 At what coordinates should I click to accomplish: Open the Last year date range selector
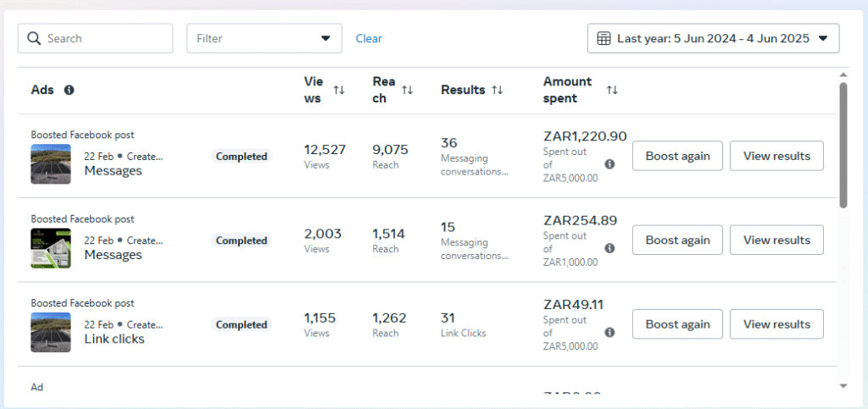click(713, 38)
